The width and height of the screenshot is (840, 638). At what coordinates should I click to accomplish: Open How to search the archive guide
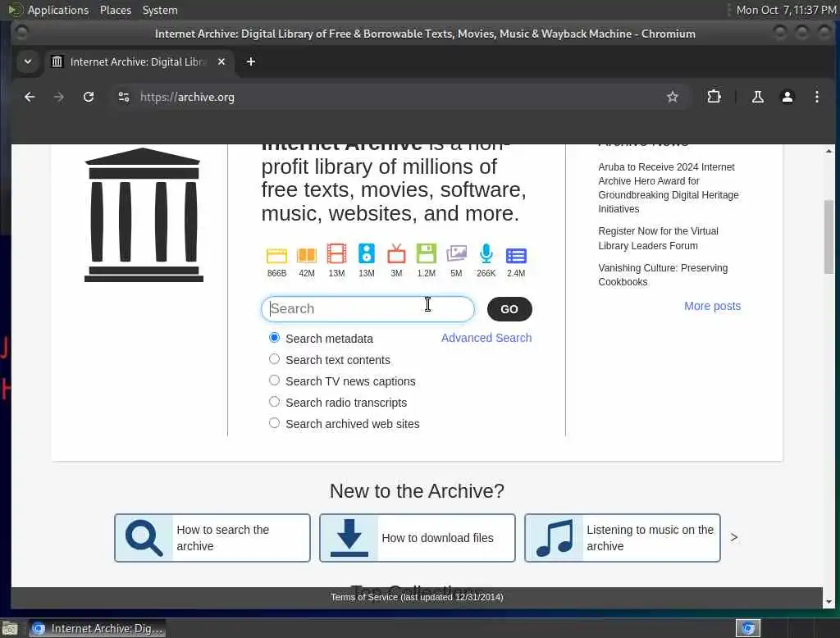point(212,538)
